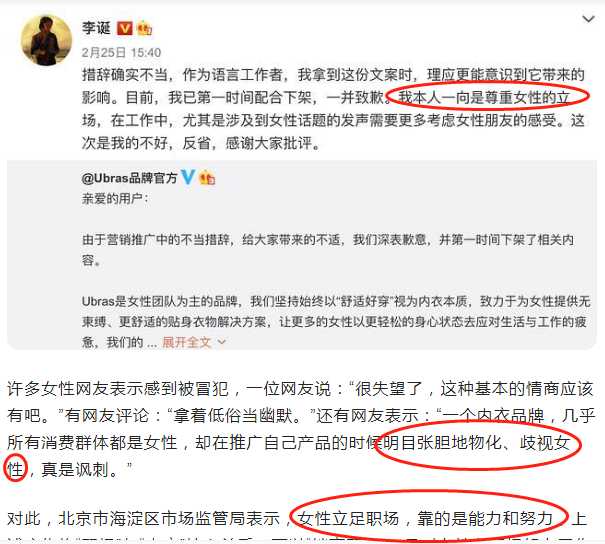Click the circled phrase 女性立足职场，靠的是能力和努力

pos(426,518)
